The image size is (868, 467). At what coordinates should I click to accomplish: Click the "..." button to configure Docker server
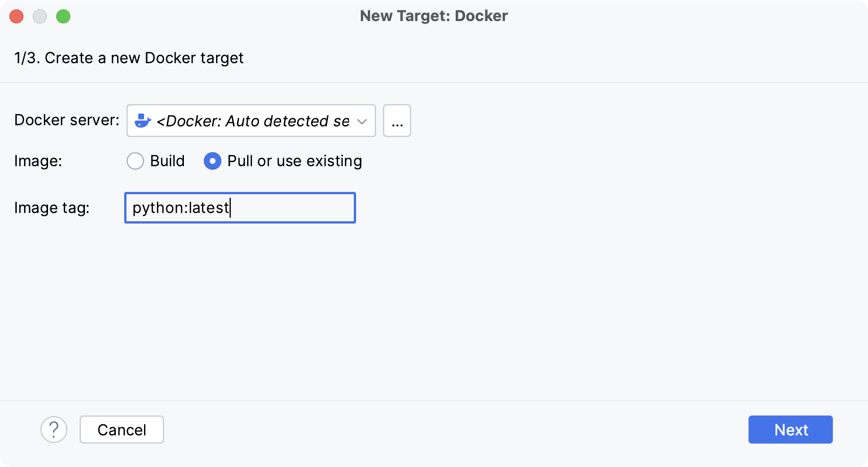[x=397, y=121]
